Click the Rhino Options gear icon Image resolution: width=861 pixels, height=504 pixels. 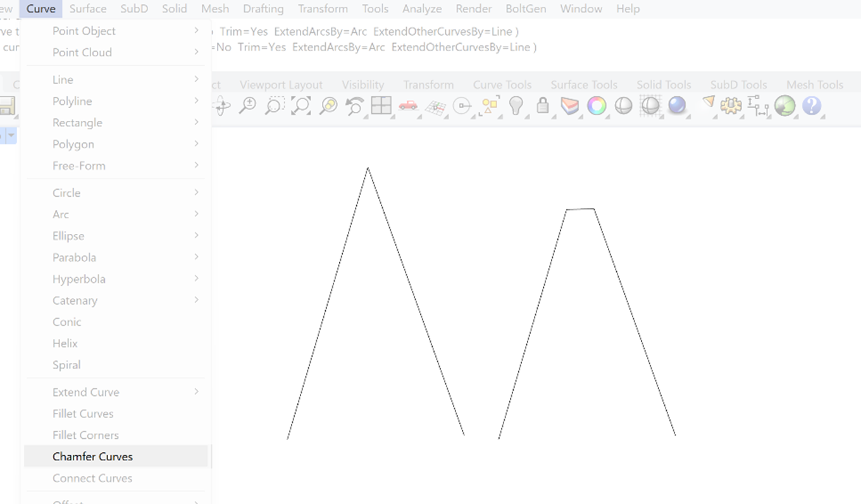pyautogui.click(x=732, y=106)
